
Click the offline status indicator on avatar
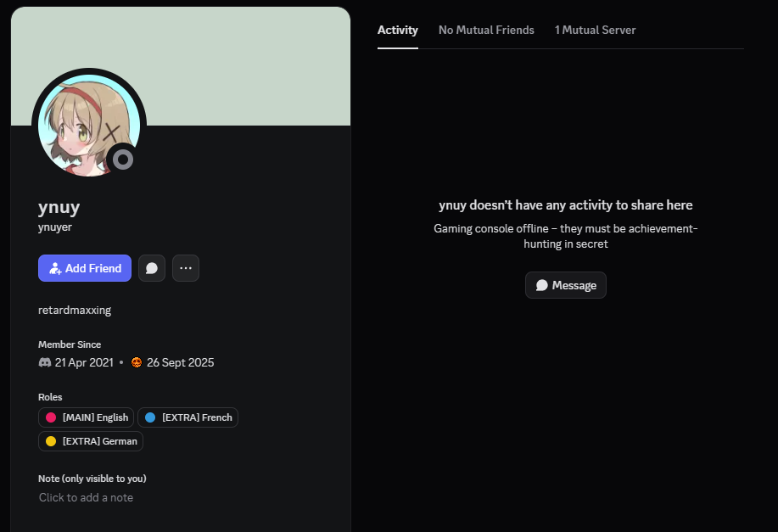click(122, 160)
